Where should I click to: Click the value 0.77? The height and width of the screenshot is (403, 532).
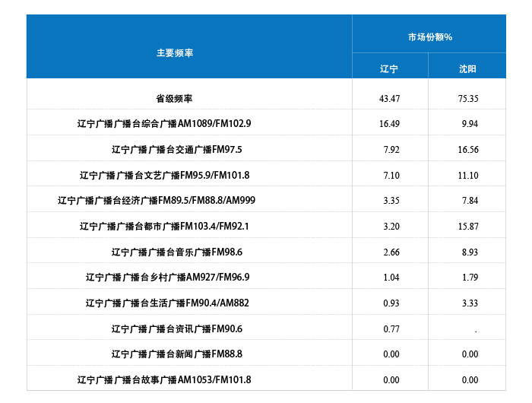[391, 328]
